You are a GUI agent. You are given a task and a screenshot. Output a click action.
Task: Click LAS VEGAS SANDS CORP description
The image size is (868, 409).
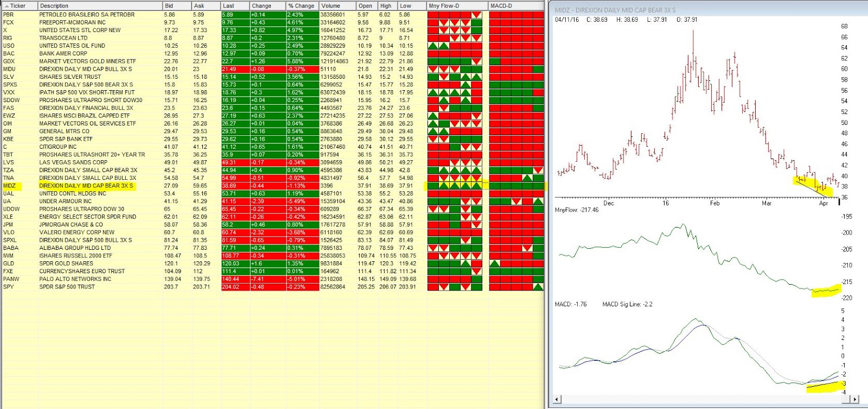pyautogui.click(x=73, y=162)
